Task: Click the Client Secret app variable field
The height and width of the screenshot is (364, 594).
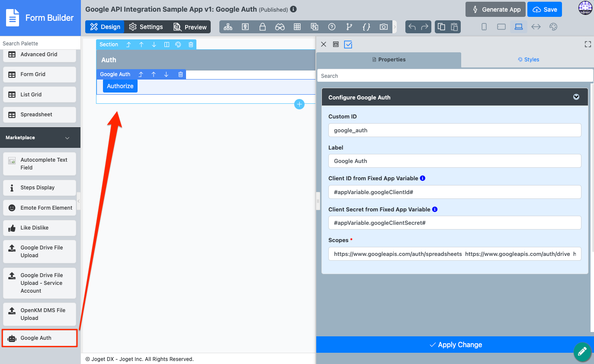Action: click(x=455, y=223)
